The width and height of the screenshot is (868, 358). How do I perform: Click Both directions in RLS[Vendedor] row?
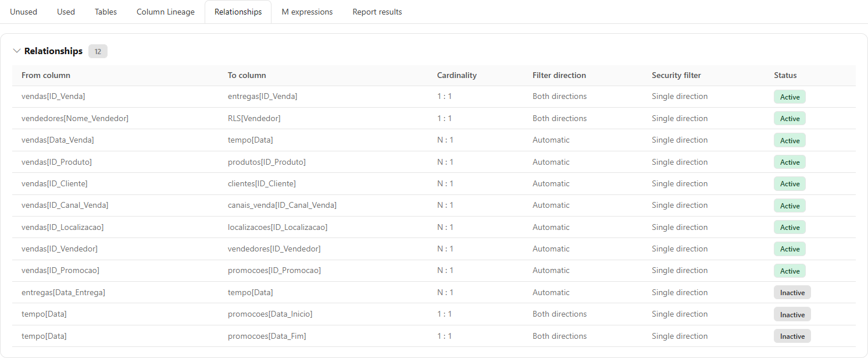tap(559, 118)
